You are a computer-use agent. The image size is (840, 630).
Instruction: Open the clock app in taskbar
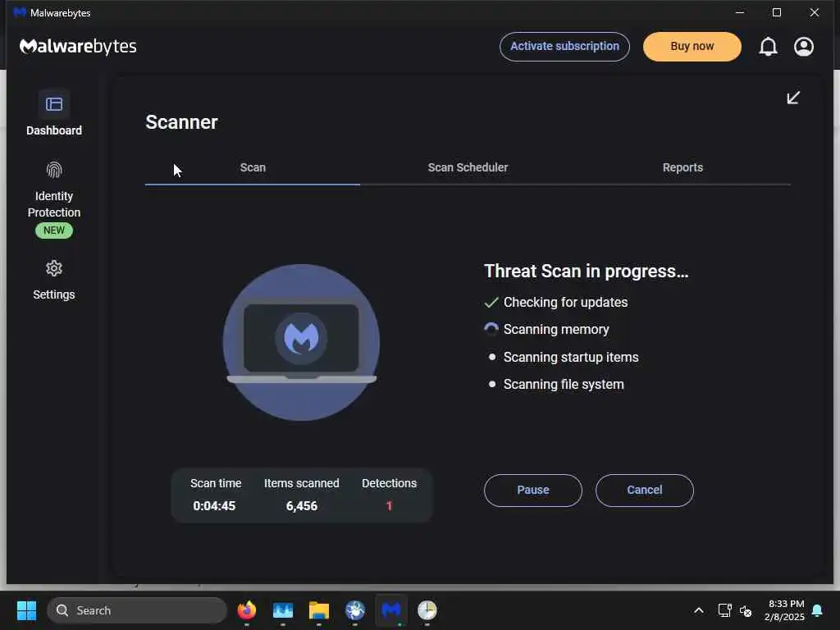tap(427, 610)
